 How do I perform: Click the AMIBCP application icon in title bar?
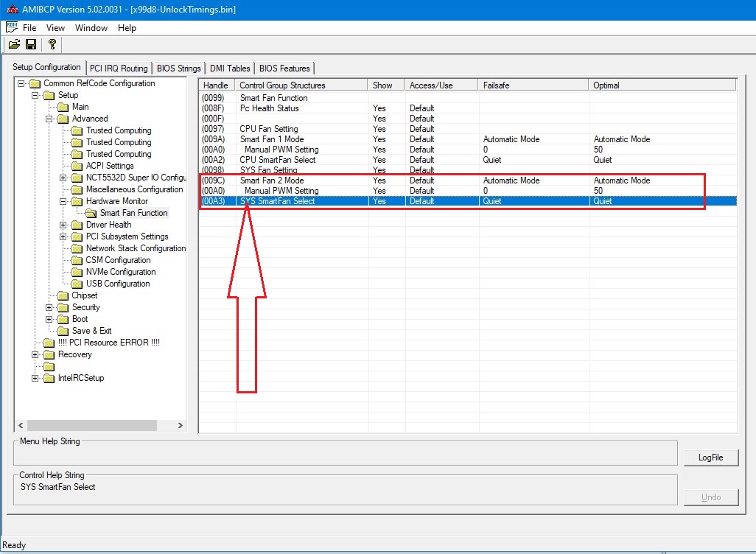[x=12, y=9]
